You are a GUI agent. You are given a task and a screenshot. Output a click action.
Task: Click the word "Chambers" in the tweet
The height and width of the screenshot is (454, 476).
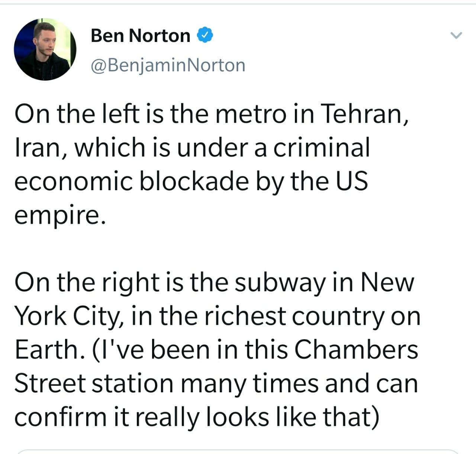point(356,350)
